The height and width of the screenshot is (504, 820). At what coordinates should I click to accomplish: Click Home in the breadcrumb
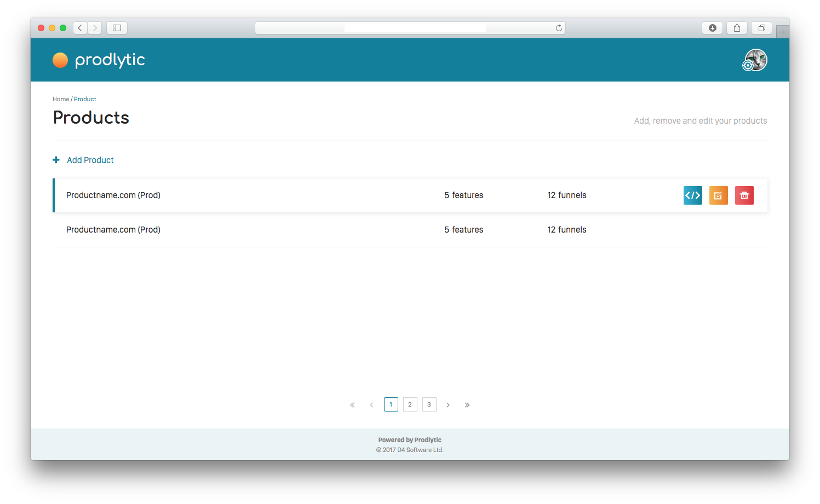61,99
